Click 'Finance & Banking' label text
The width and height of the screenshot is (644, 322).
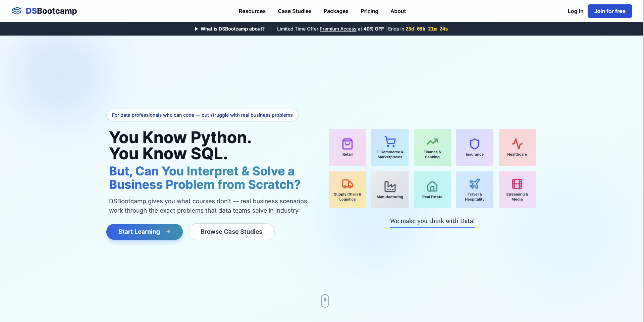pos(432,154)
